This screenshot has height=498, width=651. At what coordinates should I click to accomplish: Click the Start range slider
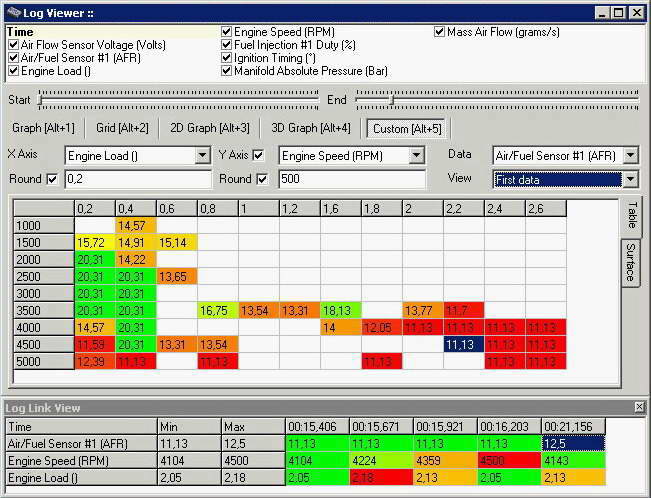(x=180, y=99)
